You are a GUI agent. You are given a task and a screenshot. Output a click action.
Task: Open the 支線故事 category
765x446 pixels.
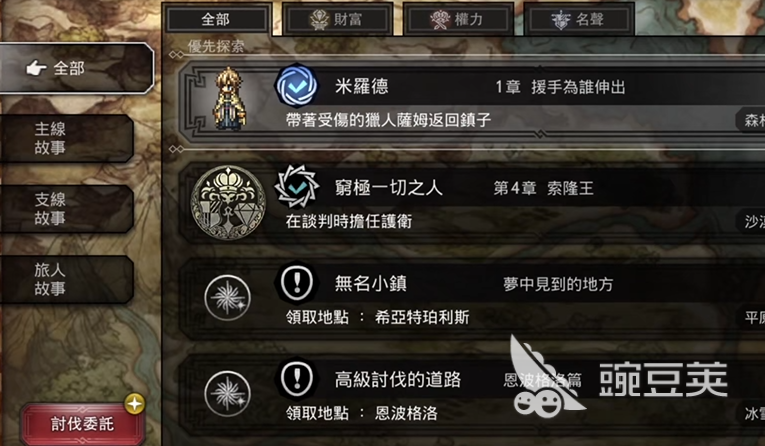coord(66,209)
